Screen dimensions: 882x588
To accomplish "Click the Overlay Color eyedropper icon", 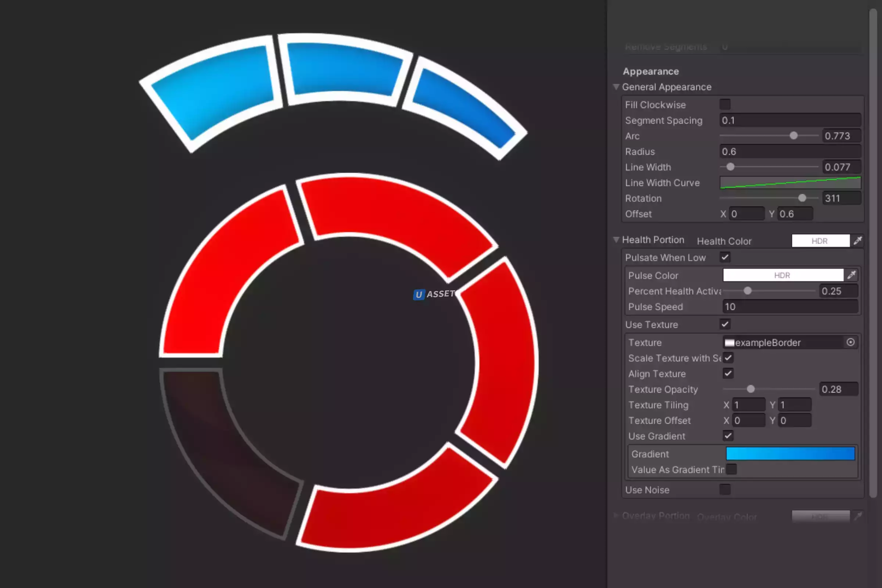I will pyautogui.click(x=858, y=516).
